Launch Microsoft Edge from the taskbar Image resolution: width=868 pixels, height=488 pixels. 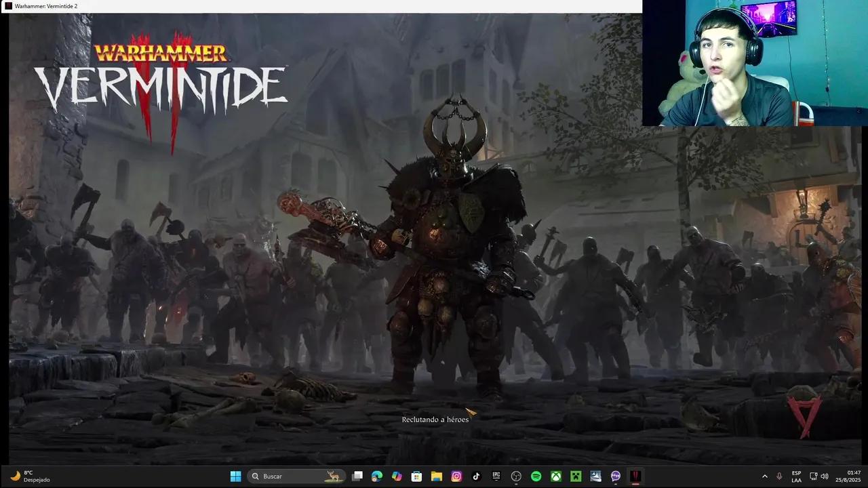point(377,476)
